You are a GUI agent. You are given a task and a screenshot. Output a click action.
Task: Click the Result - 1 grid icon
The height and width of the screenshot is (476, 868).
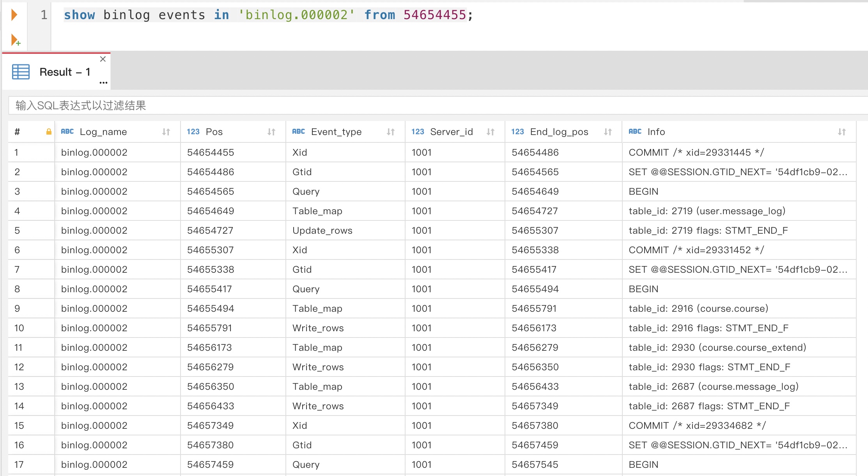(21, 72)
